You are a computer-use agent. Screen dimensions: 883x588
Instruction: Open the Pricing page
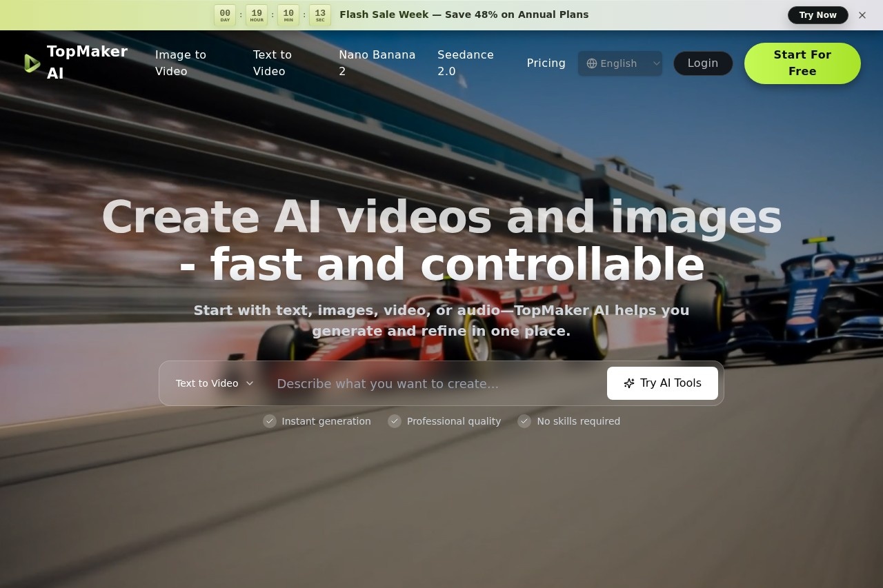(x=546, y=63)
